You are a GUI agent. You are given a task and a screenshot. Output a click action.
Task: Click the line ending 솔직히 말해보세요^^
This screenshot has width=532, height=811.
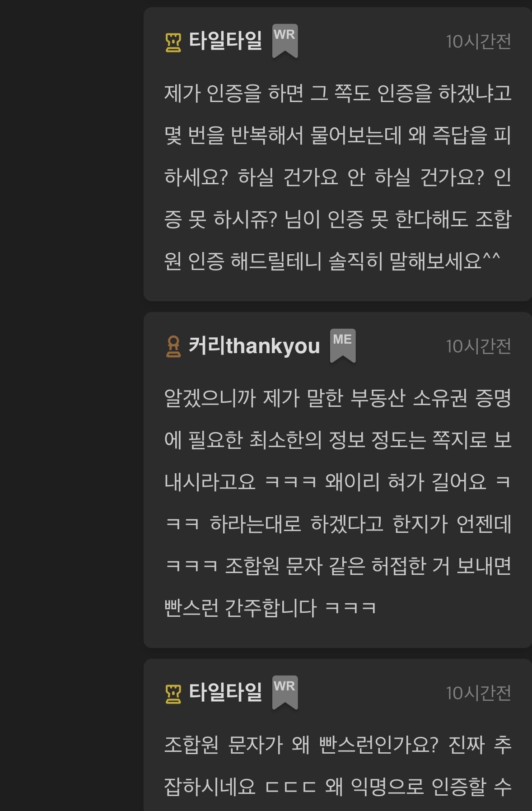332,261
